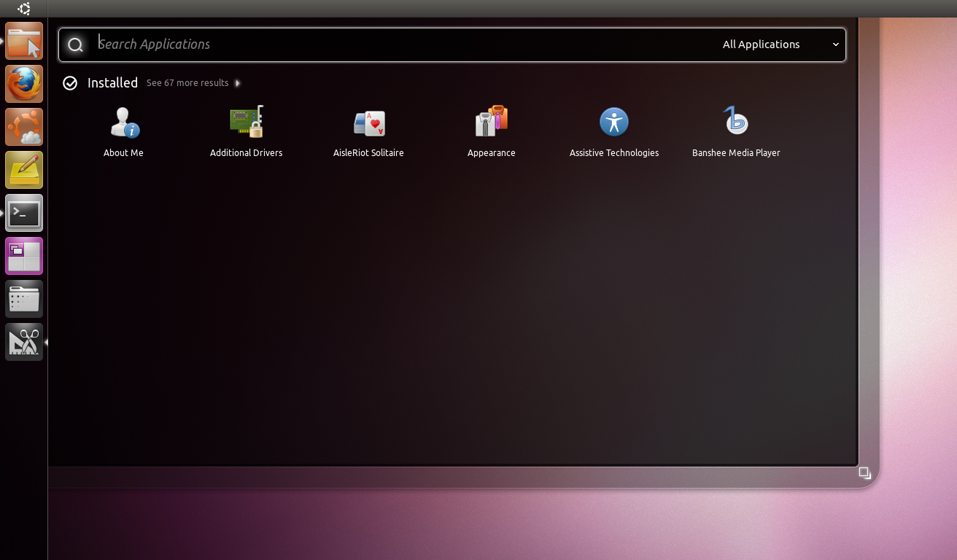957x560 pixels.
Task: Open the Home Folder launcher icon
Action: (24, 41)
